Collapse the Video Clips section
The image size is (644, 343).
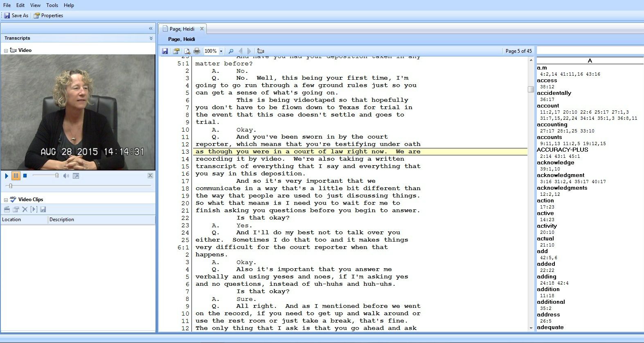[6, 200]
